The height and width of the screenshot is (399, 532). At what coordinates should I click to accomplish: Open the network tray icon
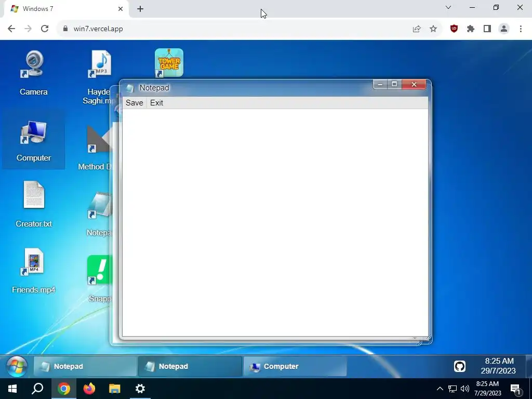(x=453, y=389)
